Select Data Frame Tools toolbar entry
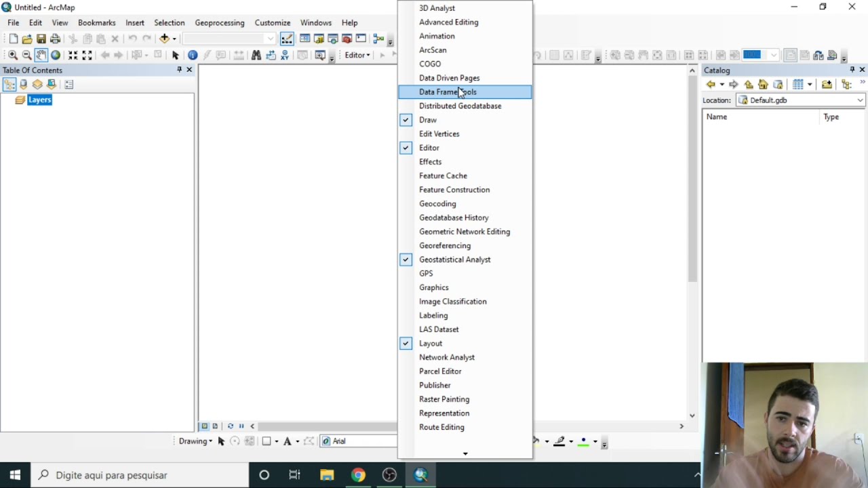The image size is (868, 488). point(465,92)
